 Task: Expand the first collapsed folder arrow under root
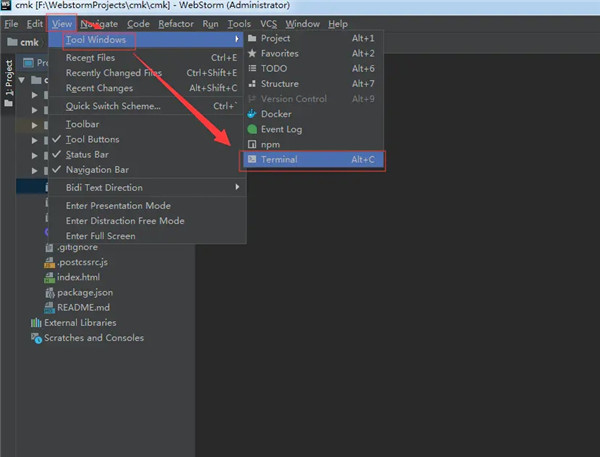[x=34, y=95]
